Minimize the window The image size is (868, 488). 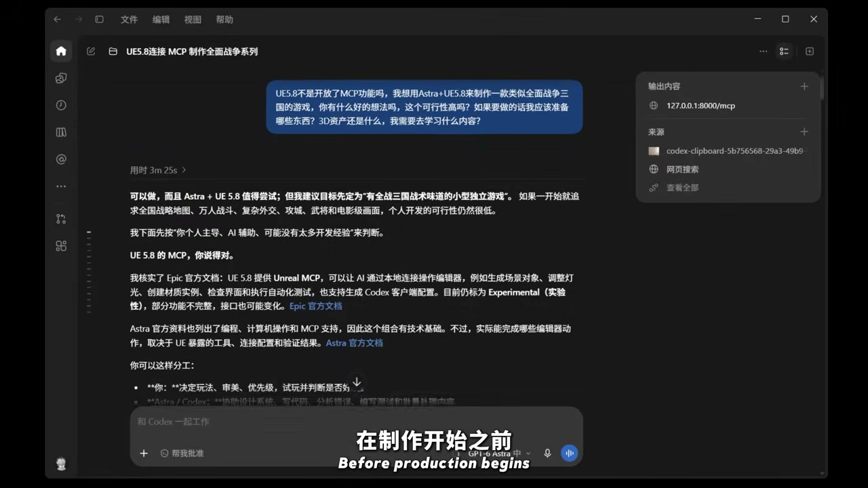[757, 20]
